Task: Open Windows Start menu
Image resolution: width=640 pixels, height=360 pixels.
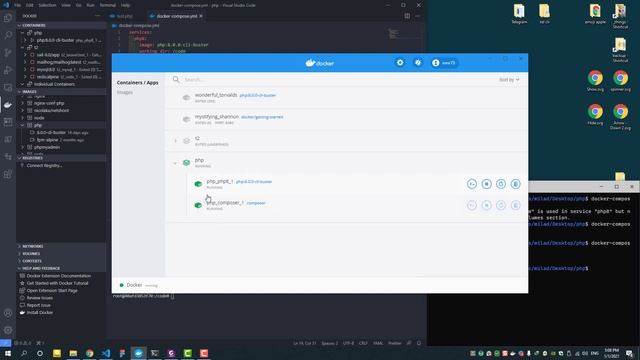Action: coord(8,353)
